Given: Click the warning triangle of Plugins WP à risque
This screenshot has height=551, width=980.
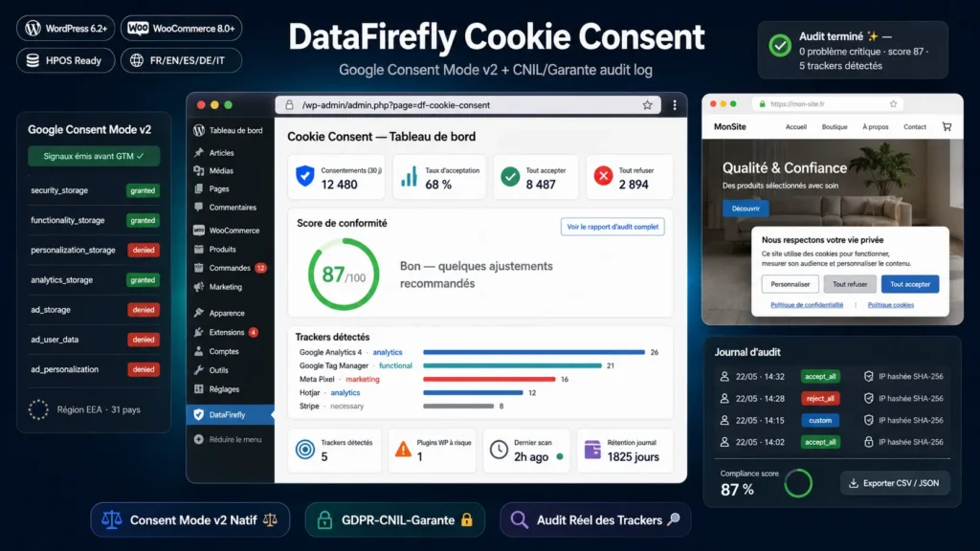Looking at the screenshot, I should tap(403, 450).
